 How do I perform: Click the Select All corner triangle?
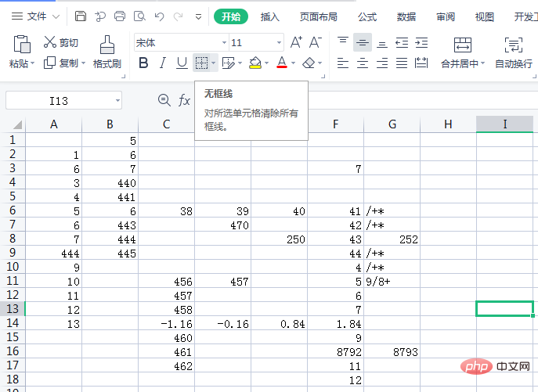[x=17, y=124]
